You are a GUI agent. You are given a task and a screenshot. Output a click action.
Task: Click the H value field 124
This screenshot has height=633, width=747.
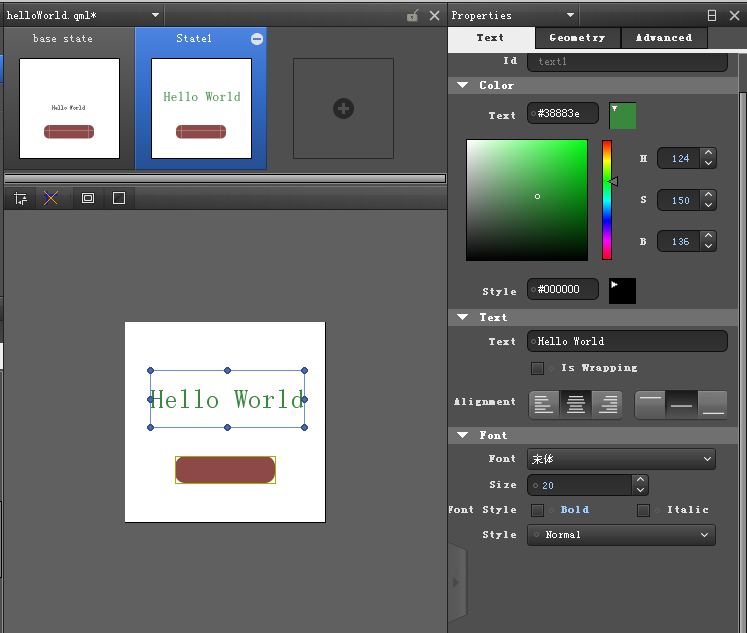coord(679,159)
